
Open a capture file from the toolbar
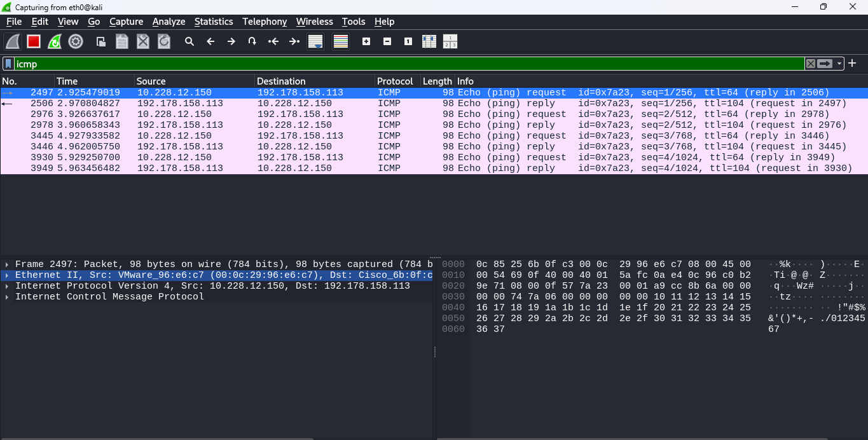pyautogui.click(x=101, y=41)
